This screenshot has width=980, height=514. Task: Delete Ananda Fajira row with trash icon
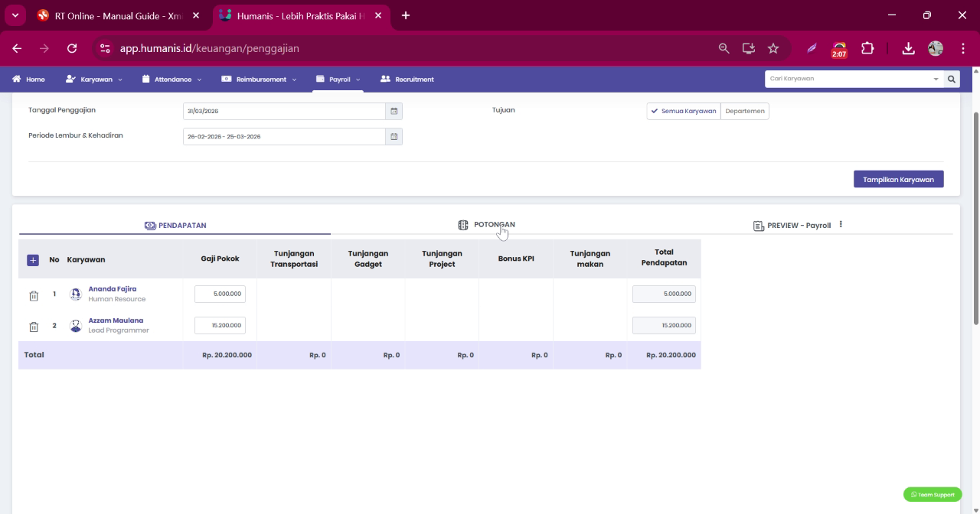(34, 296)
